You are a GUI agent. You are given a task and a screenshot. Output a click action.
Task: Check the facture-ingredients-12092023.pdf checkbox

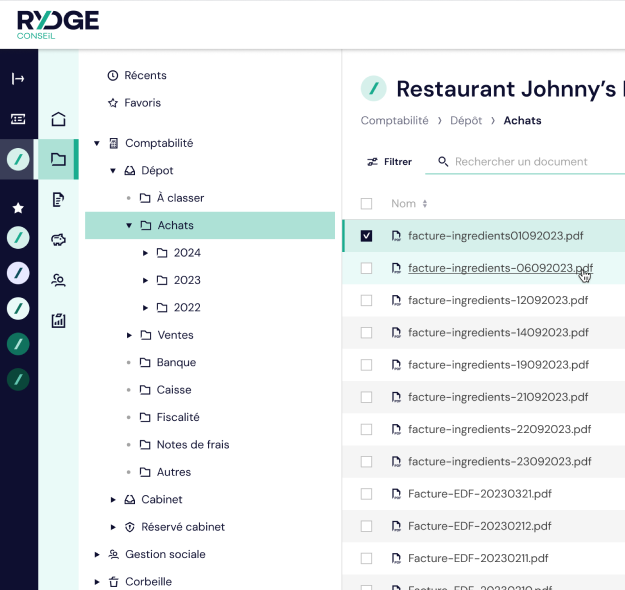tap(366, 300)
